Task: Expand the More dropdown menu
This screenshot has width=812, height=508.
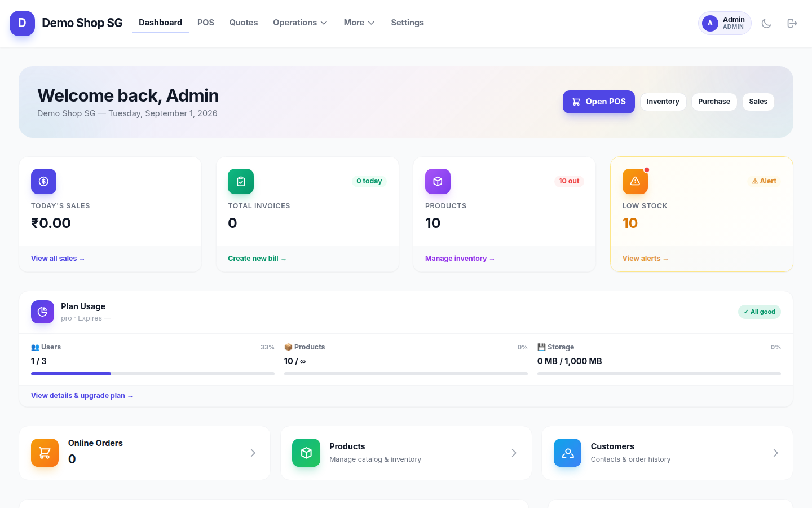Action: click(x=359, y=23)
